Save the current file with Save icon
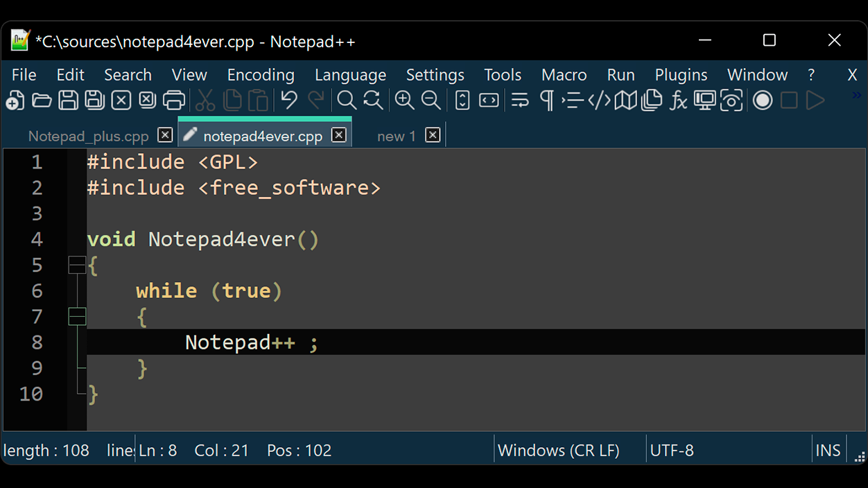The width and height of the screenshot is (868, 488). tap(68, 101)
